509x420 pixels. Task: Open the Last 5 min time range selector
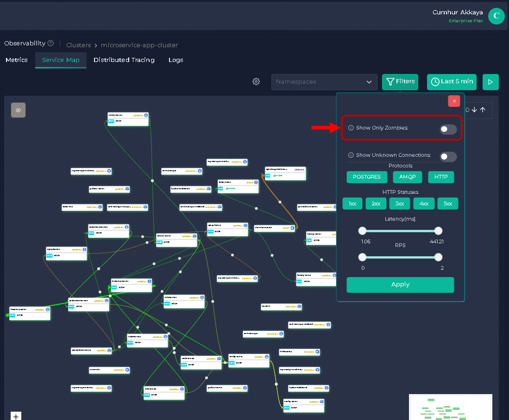click(x=451, y=82)
